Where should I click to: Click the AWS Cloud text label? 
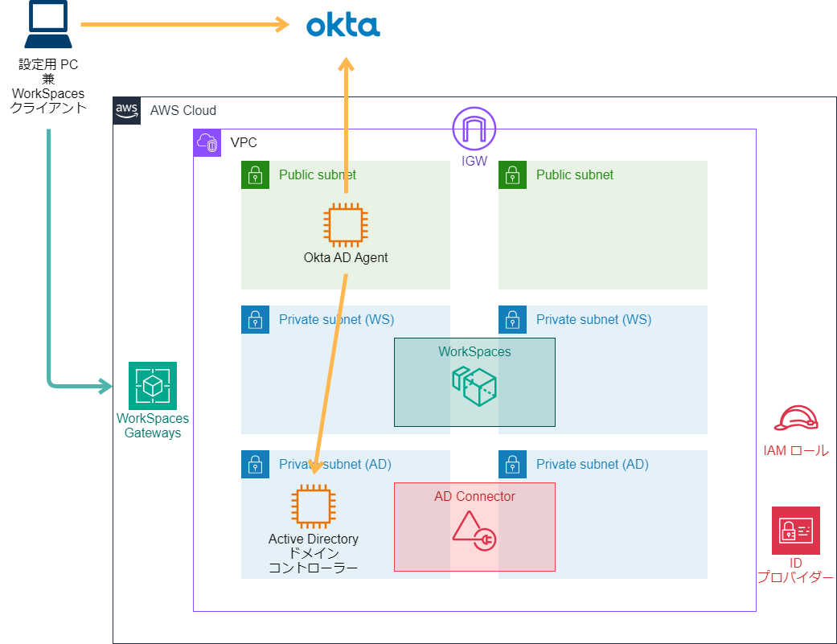tap(183, 111)
